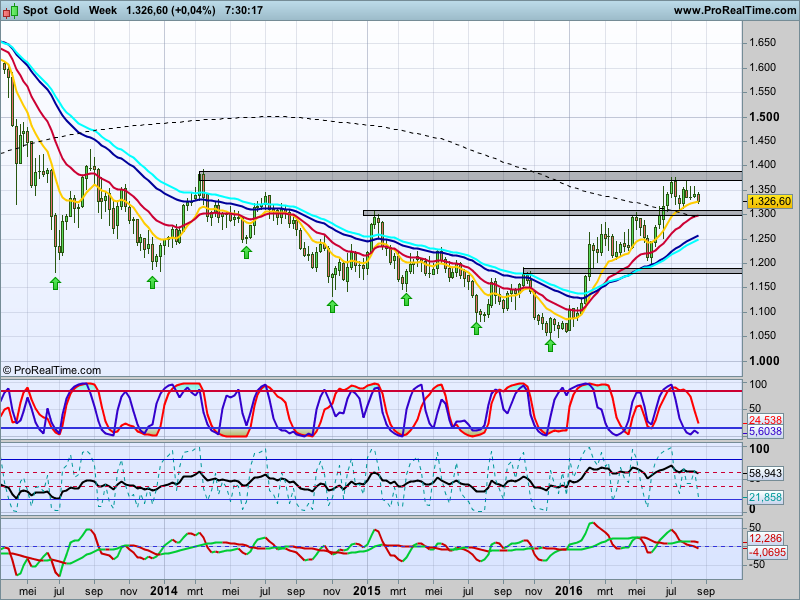The height and width of the screenshot is (600, 800).
Task: Click the 2015 year label on time axis
Action: coord(367,591)
